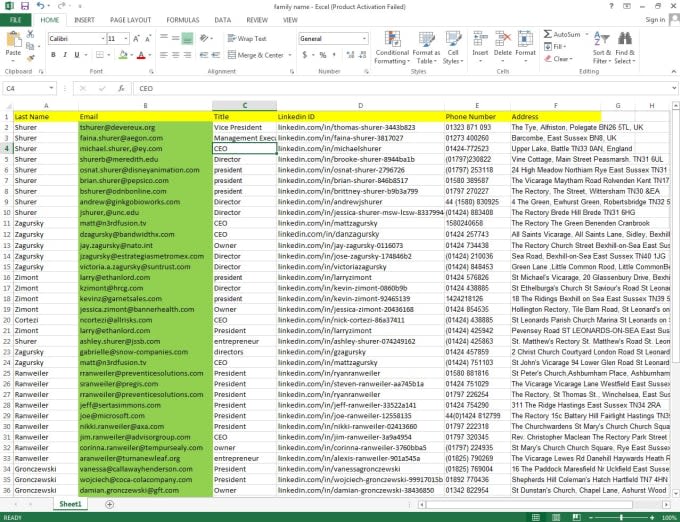Save the workbook using the floppy icon
This screenshot has height=522, width=680.
click(25, 6)
